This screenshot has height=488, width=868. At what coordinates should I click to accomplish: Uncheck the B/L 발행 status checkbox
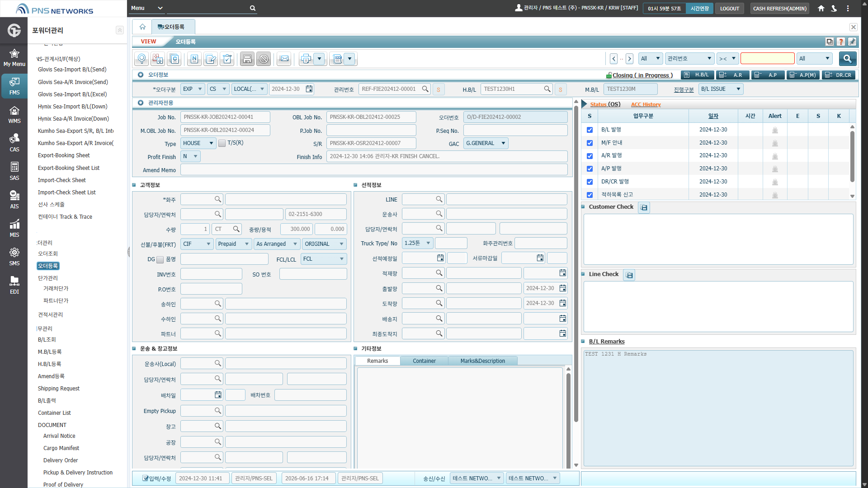pyautogui.click(x=590, y=130)
